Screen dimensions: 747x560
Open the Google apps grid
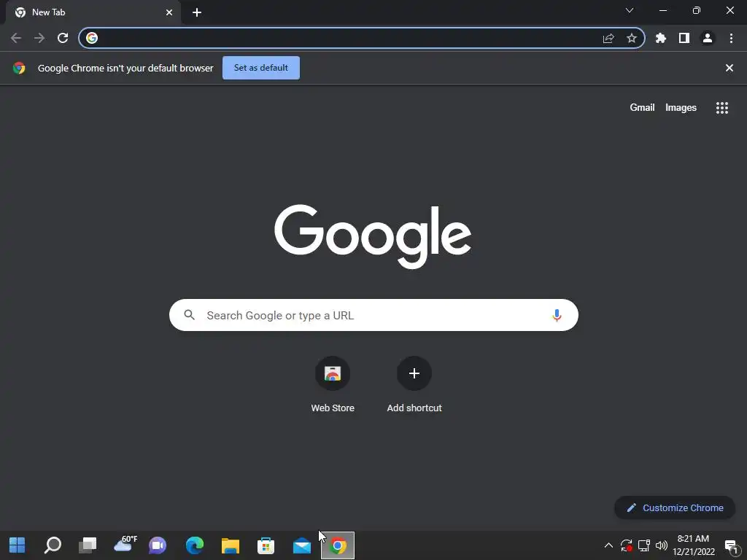click(x=722, y=108)
